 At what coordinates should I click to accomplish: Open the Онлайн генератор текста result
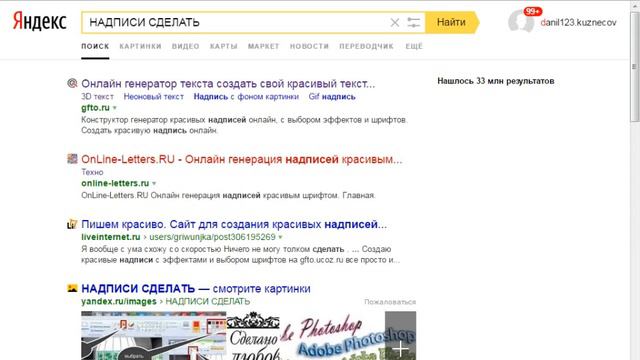pos(228,84)
